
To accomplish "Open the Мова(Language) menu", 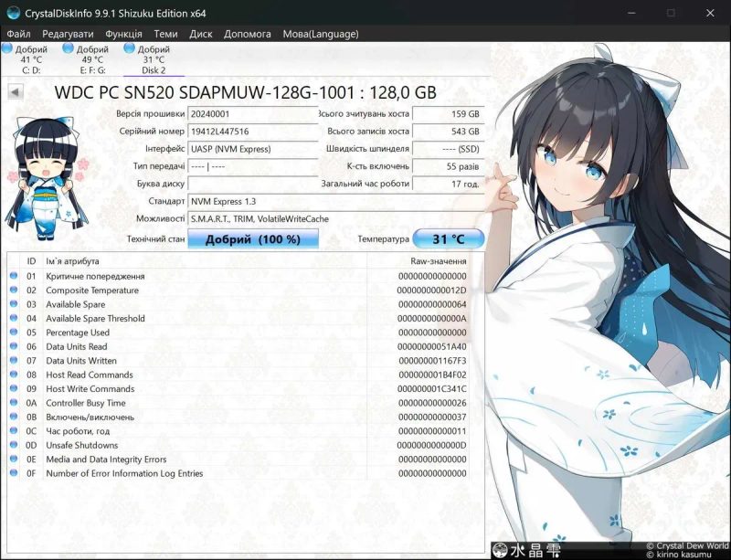I will (x=321, y=34).
